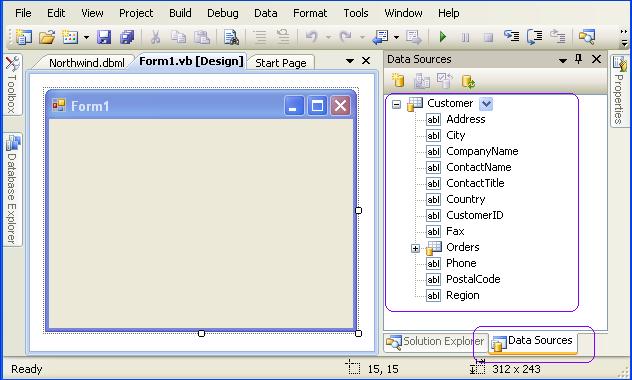Click the Uncomment lines icon
The width and height of the screenshot is (632, 380).
click(283, 37)
